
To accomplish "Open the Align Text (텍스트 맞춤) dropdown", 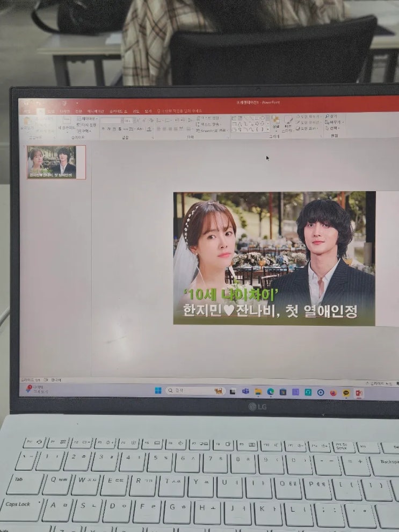I will (208, 124).
